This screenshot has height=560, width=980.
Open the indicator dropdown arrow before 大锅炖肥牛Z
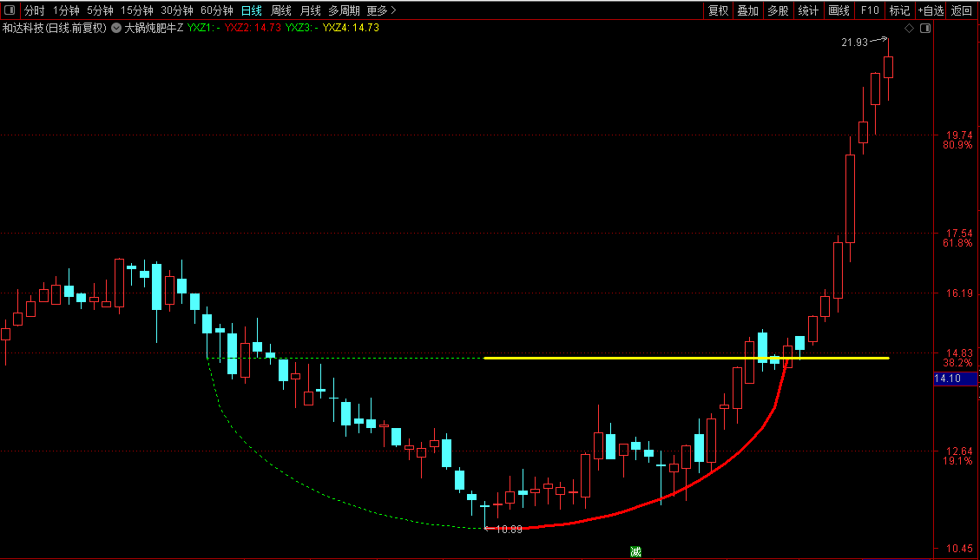(x=116, y=28)
